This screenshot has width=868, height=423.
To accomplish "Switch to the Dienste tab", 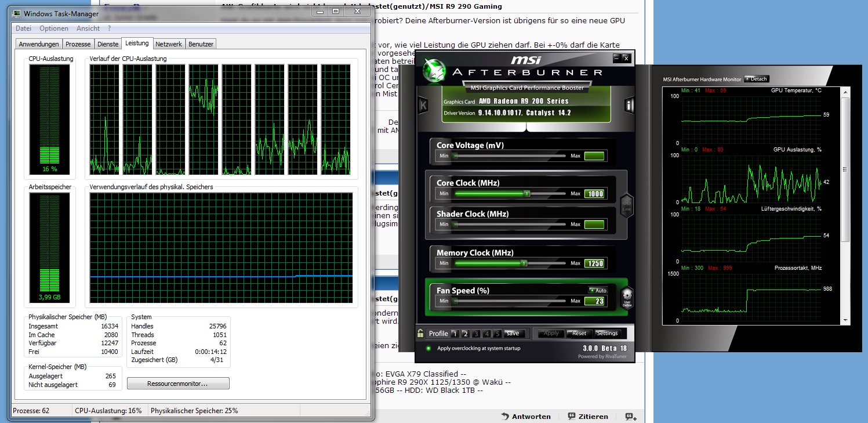I will 108,44.
